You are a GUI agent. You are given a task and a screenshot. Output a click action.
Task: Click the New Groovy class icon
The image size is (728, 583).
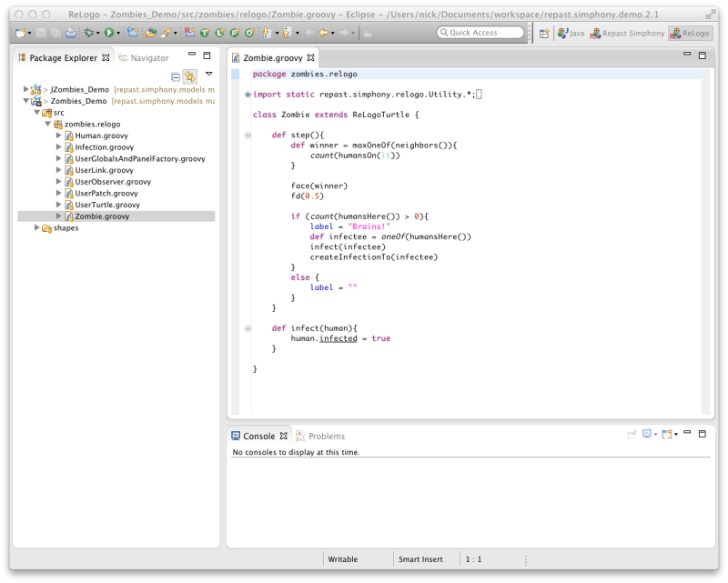tap(133, 33)
